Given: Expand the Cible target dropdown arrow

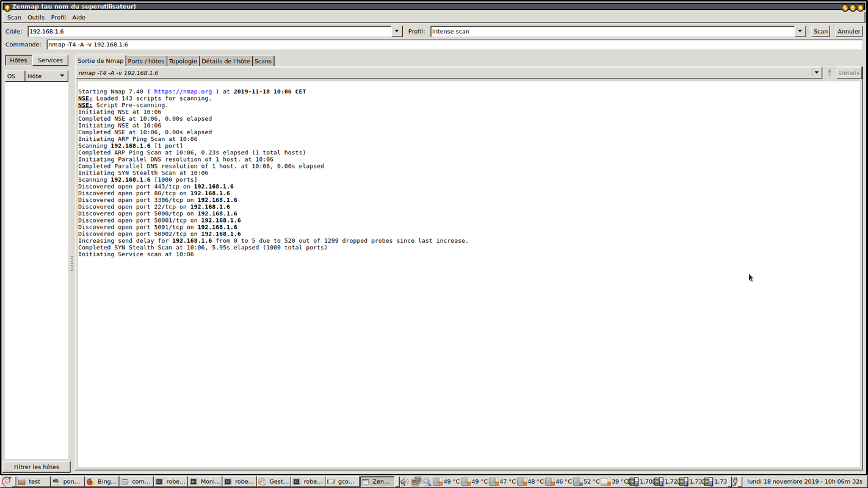Looking at the screenshot, I should [397, 31].
